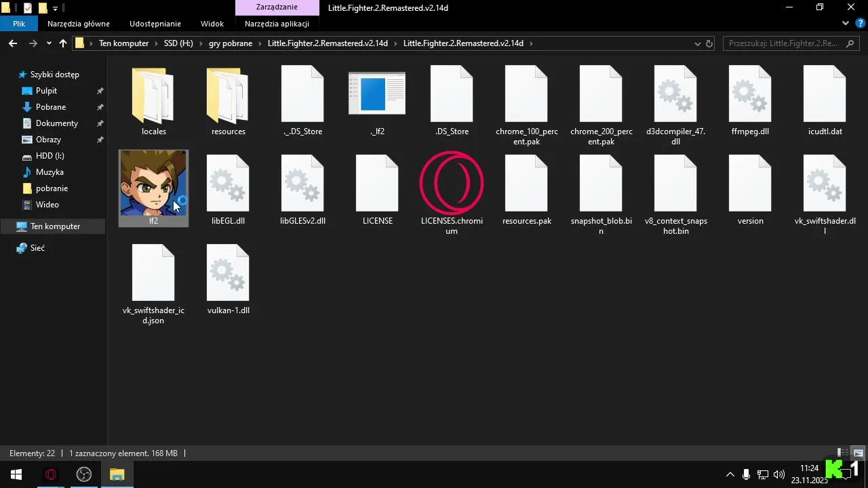Screen dimensions: 868x488
Task: Open HDD (I:) in sidebar
Action: pos(50,156)
